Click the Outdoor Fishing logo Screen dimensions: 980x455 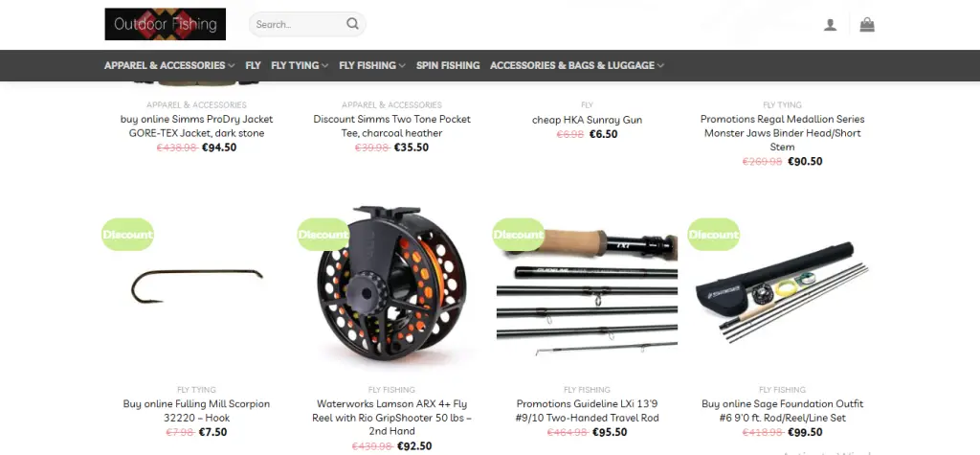165,24
